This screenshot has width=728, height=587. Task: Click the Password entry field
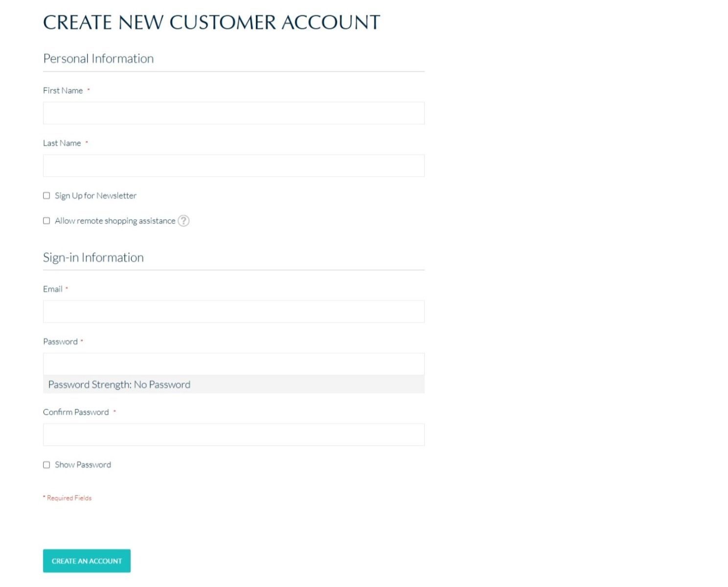233,364
